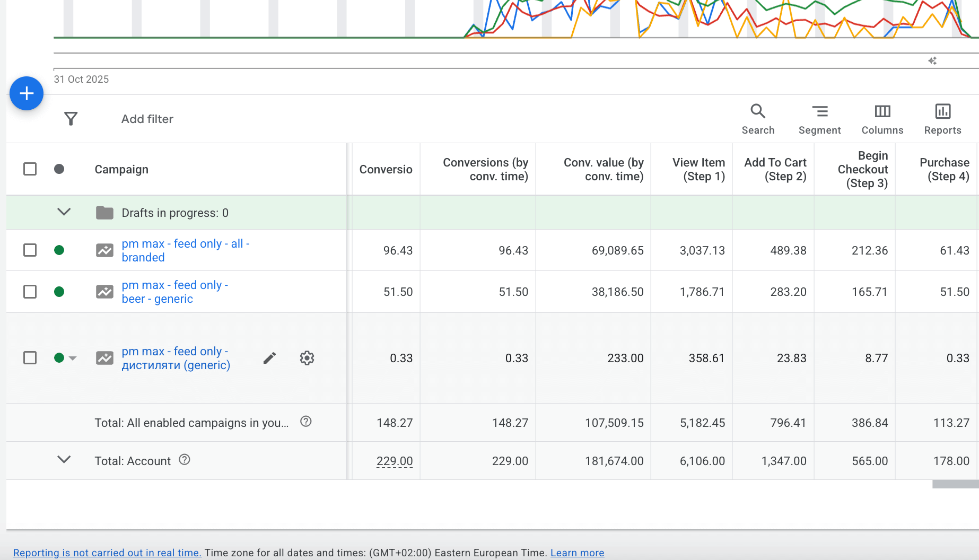
Task: Open status dropdown arrow for дистиляти campaign
Action: 73,358
